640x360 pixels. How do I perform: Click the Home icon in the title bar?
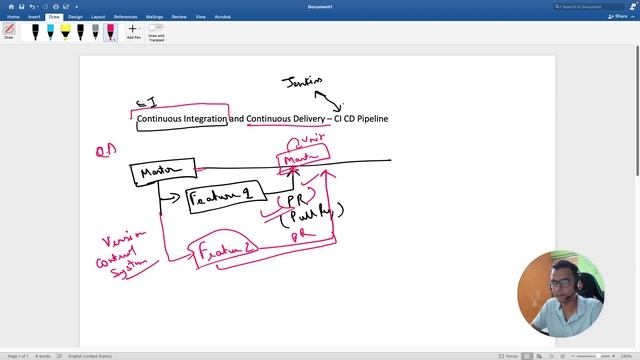point(11,7)
